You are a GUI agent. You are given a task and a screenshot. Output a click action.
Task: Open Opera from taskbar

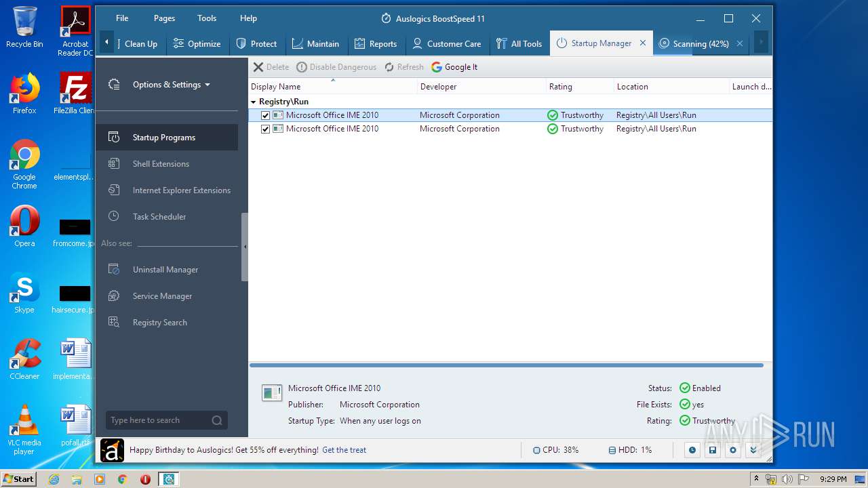tap(145, 479)
